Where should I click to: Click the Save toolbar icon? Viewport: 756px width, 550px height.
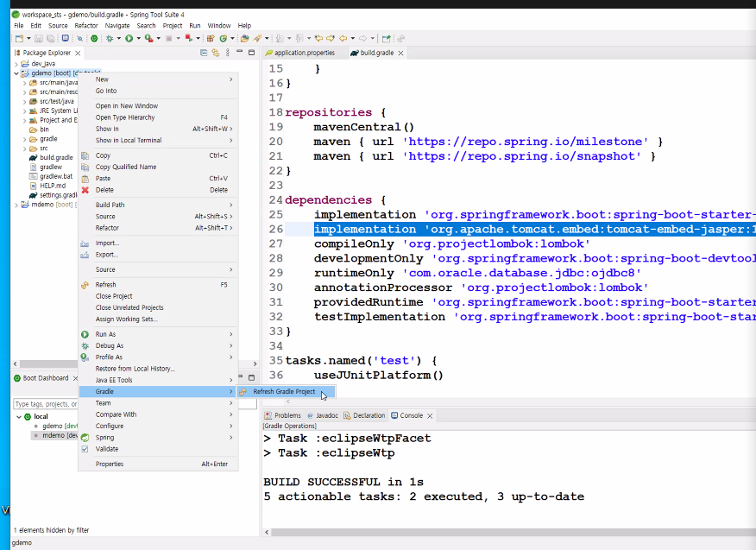[39, 39]
